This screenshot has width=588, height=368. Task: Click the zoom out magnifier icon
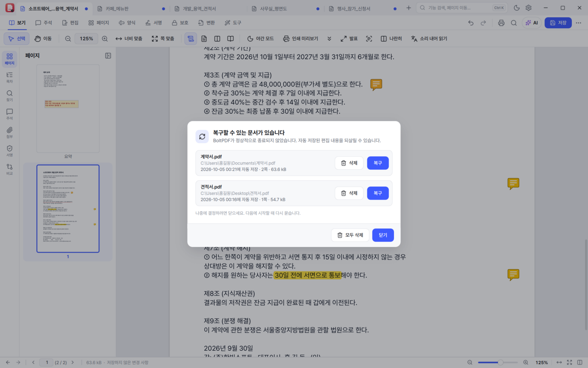(68, 39)
